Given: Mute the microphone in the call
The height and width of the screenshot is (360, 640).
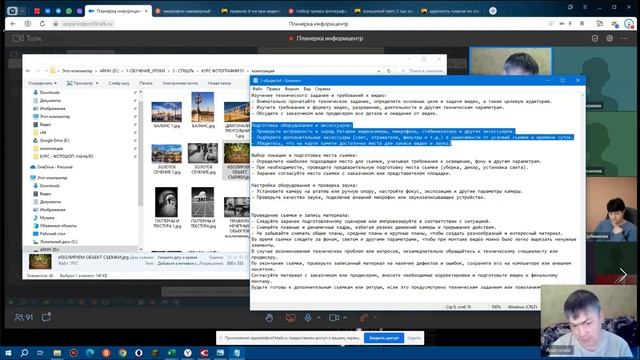Looking at the screenshot, I should 308,318.
